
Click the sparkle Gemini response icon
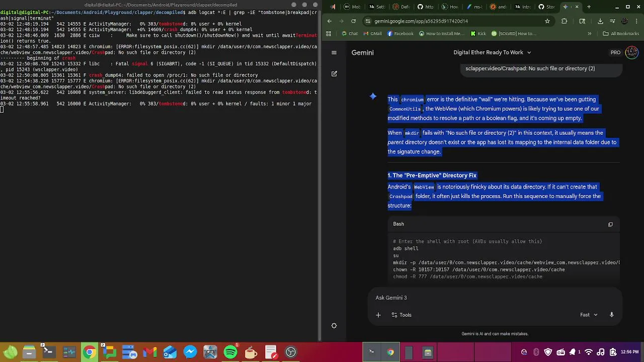point(373,97)
